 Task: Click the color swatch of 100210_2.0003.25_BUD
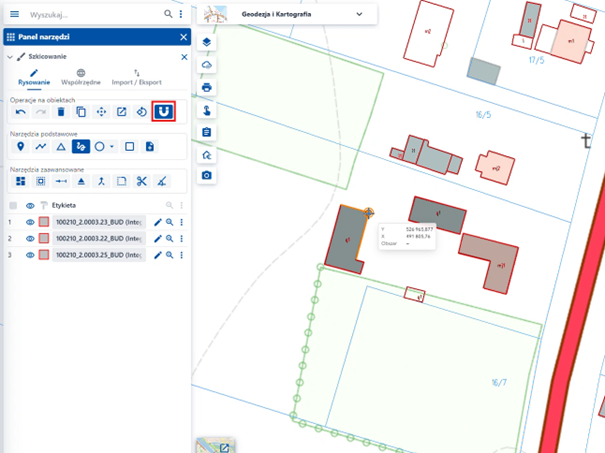coord(44,255)
